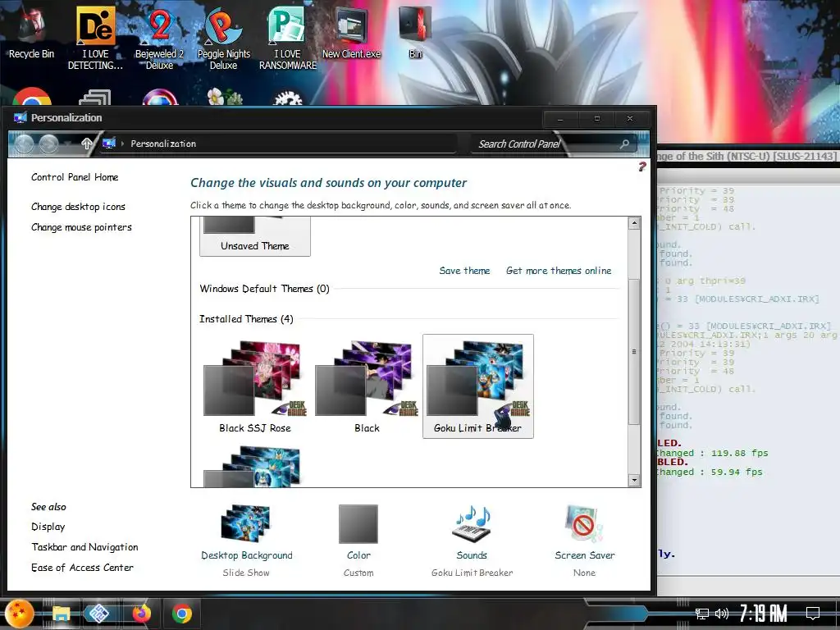Open File Explorer from the taskbar
840x630 pixels.
tap(61, 614)
